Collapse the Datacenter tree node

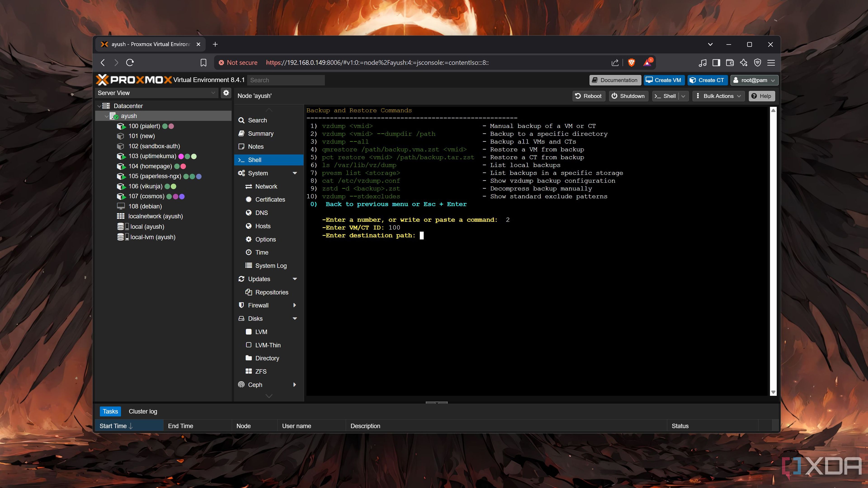click(99, 106)
